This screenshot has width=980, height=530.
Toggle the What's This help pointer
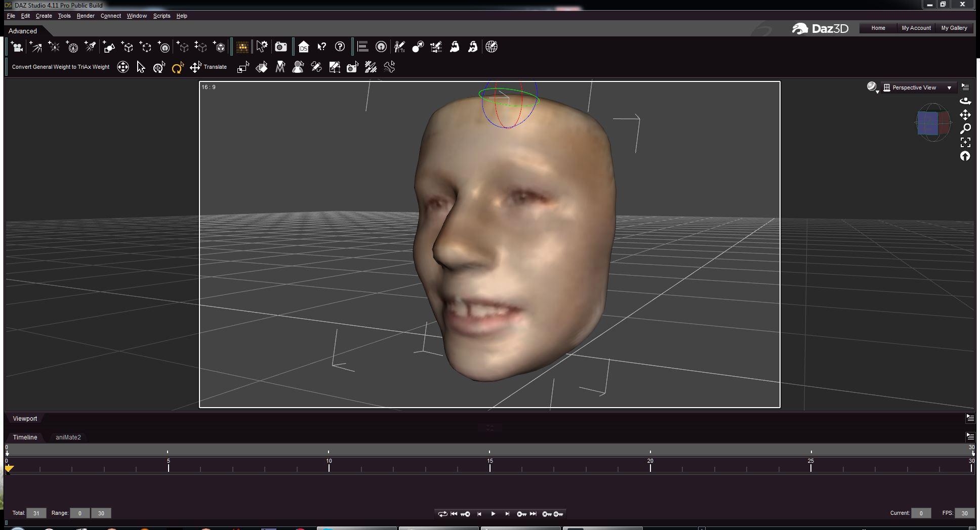(x=322, y=47)
